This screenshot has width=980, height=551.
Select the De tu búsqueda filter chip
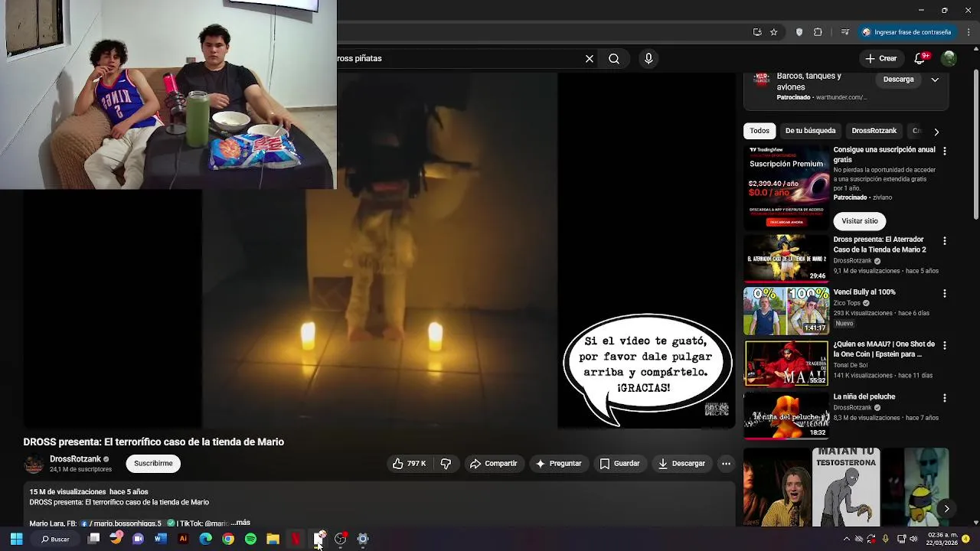pyautogui.click(x=810, y=131)
